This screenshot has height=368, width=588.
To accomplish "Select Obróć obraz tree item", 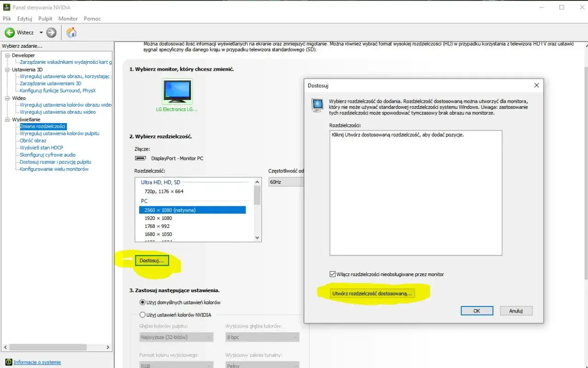I will [x=33, y=141].
